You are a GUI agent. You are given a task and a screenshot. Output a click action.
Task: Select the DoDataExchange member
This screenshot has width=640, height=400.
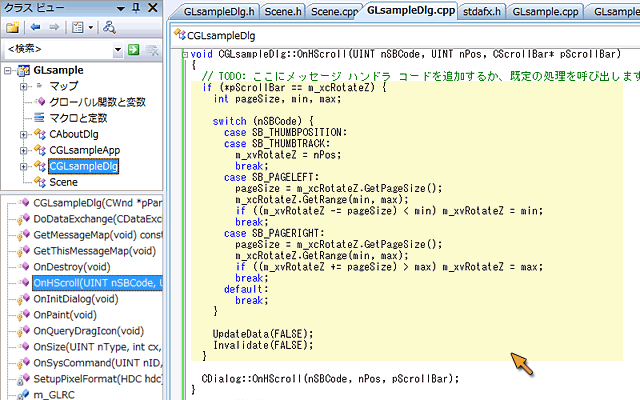(x=98, y=219)
